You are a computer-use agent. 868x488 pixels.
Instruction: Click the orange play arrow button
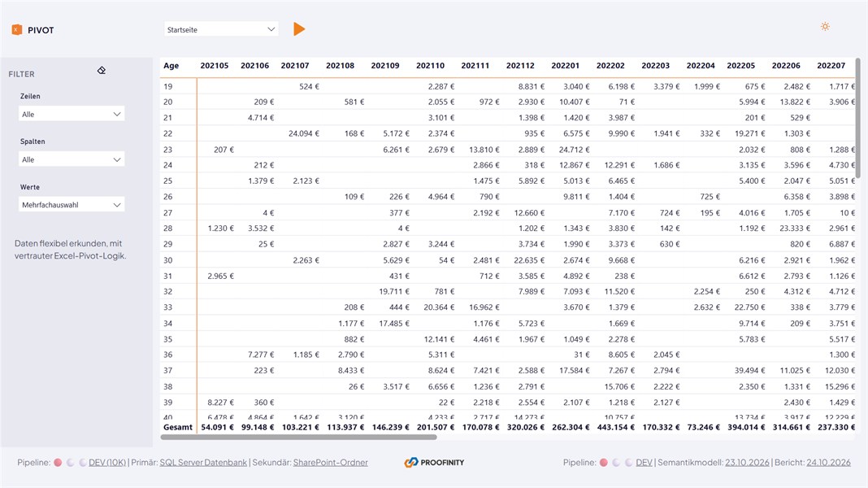point(299,29)
